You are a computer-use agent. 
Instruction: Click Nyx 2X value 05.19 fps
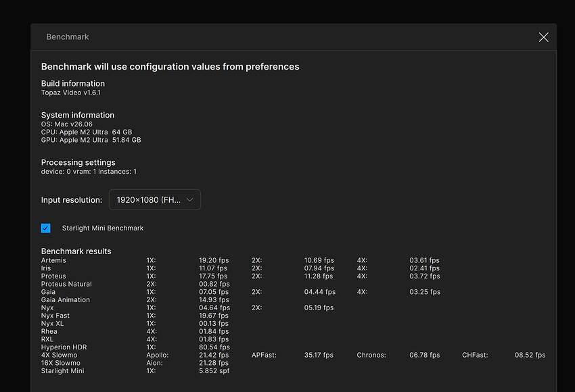(x=319, y=308)
